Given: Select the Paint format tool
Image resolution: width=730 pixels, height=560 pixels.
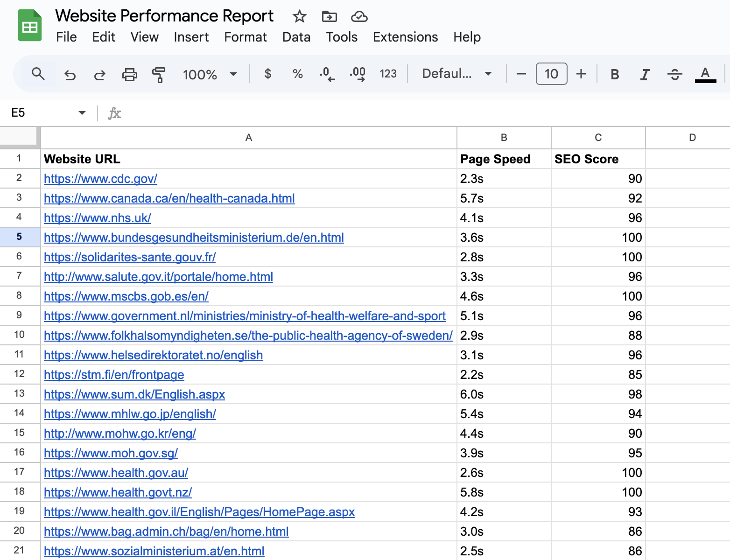Looking at the screenshot, I should 159,74.
